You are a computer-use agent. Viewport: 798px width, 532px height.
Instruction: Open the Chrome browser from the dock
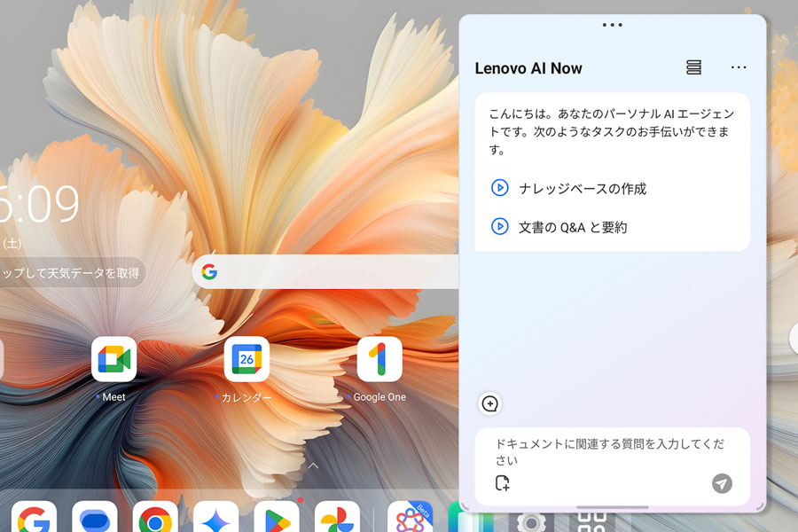pos(155,517)
